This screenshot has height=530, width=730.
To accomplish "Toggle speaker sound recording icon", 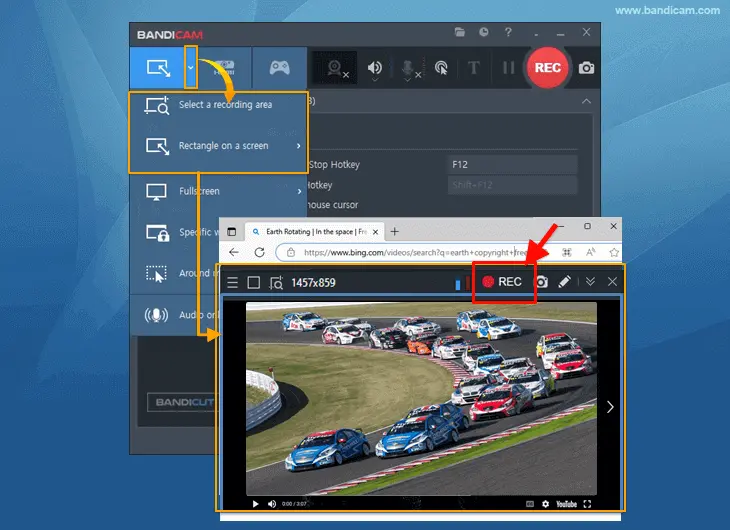I will [x=374, y=68].
